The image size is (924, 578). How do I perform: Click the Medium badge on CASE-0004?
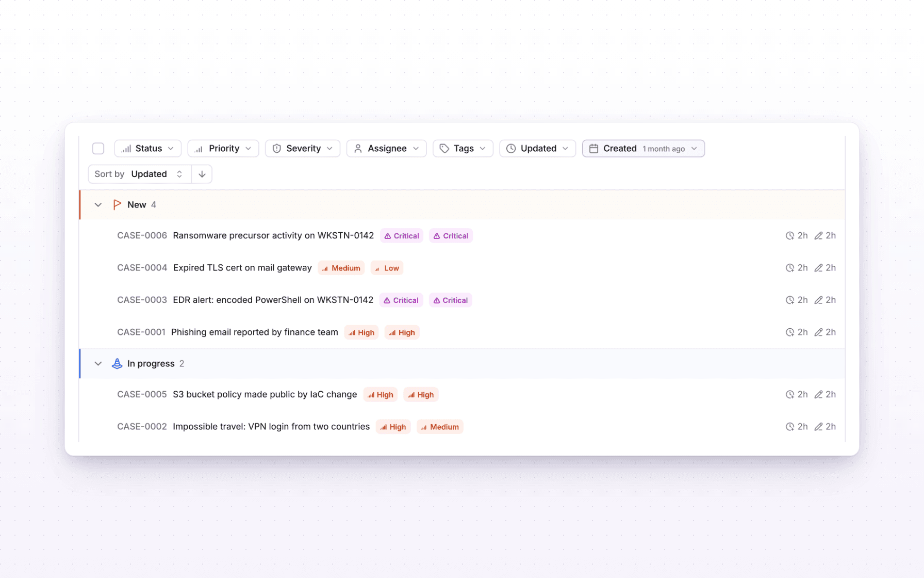pos(341,268)
